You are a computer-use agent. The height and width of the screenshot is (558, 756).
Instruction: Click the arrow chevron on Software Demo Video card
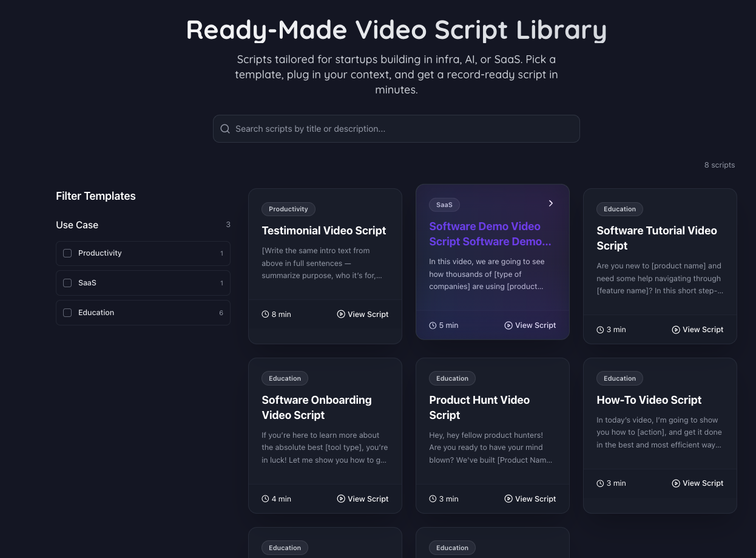(x=550, y=203)
